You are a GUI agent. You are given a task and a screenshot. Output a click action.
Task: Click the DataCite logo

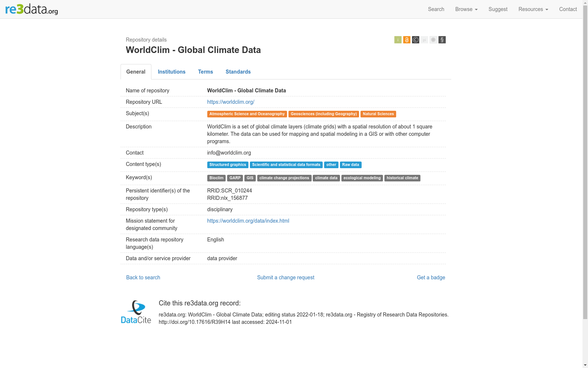[x=136, y=312]
